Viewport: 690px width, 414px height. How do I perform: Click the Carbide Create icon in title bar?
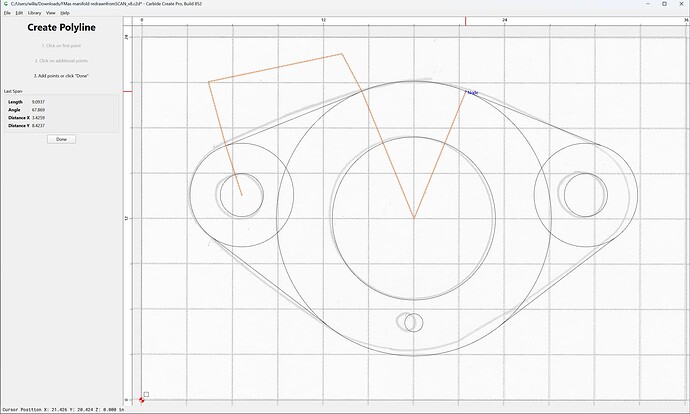[6, 4]
